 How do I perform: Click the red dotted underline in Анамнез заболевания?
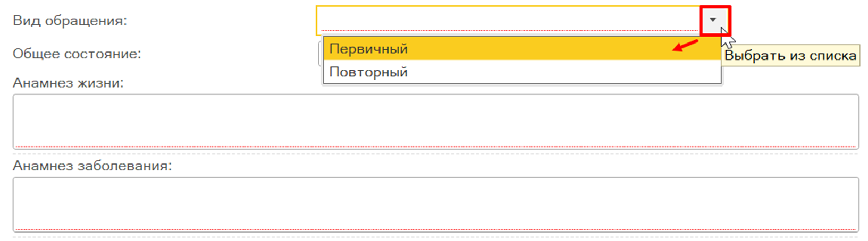(435, 229)
